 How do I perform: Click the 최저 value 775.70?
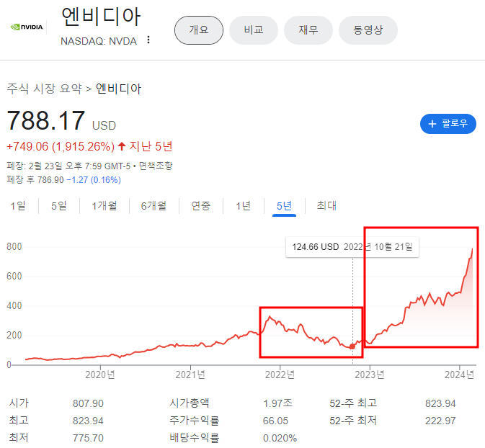[x=88, y=438]
